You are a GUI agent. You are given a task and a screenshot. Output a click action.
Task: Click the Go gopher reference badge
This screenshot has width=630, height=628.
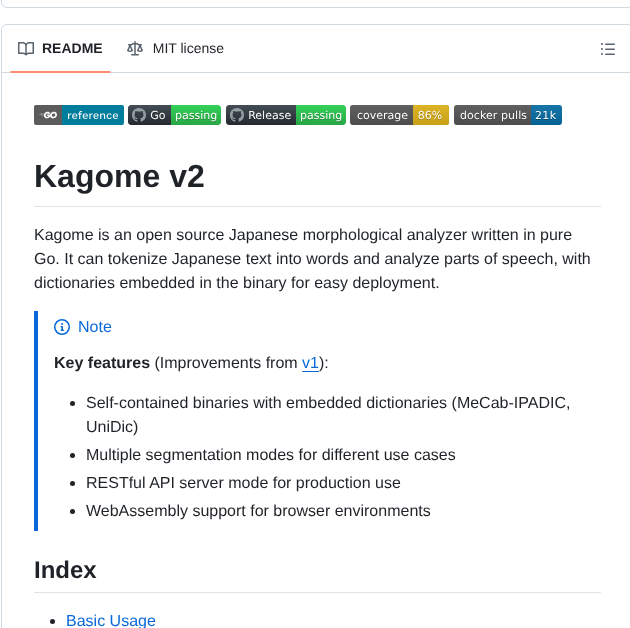[x=79, y=115]
